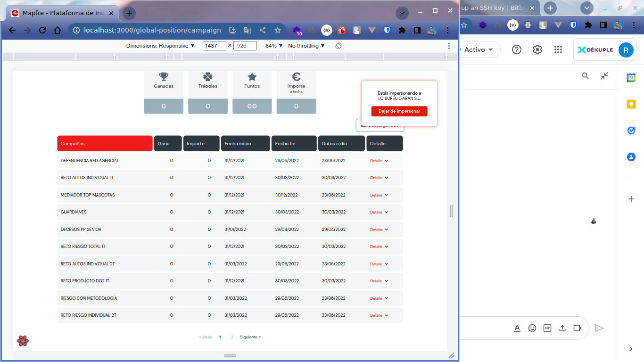Start a video call with the camera icon
Image resolution: width=644 pixels, height=362 pixels.
tap(578, 328)
